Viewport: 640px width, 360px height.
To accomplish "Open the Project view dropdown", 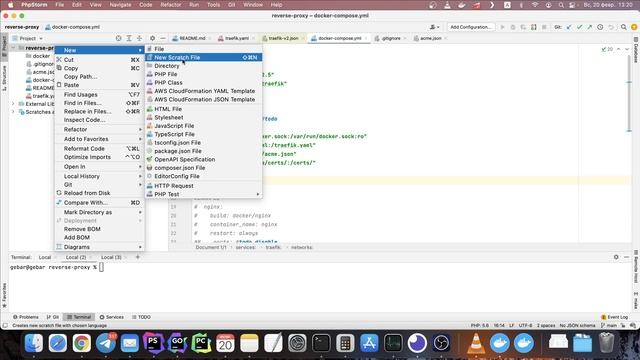I will pos(28,38).
